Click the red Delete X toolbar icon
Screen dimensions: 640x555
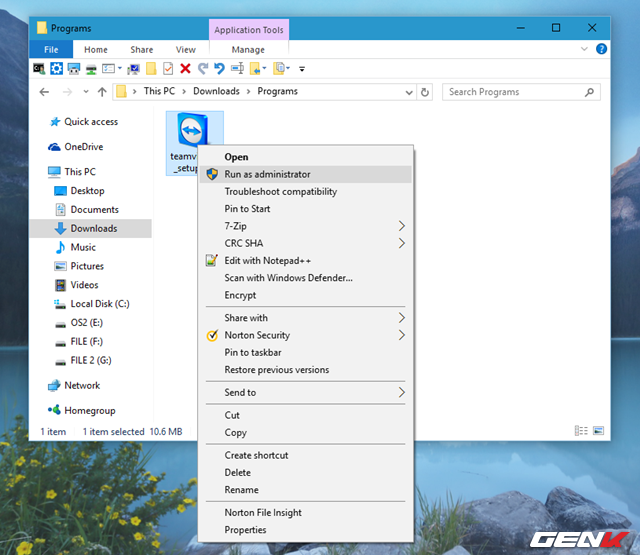click(x=185, y=69)
